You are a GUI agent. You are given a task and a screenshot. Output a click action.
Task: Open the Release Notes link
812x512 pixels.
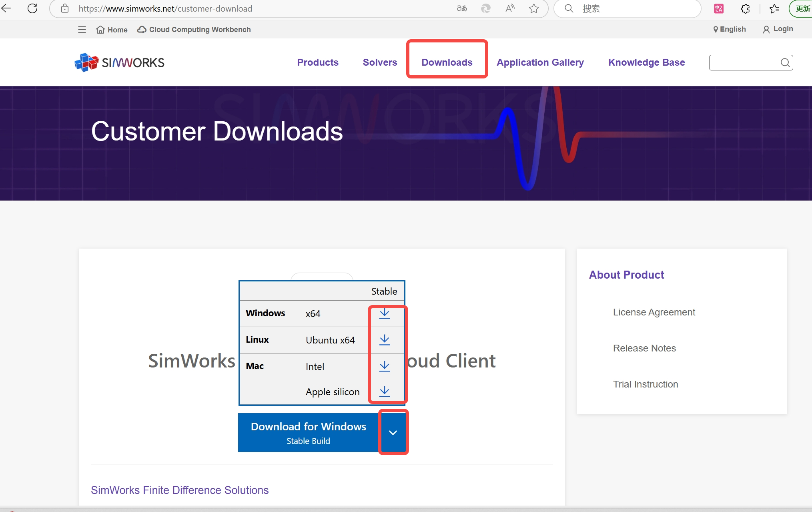coord(644,348)
